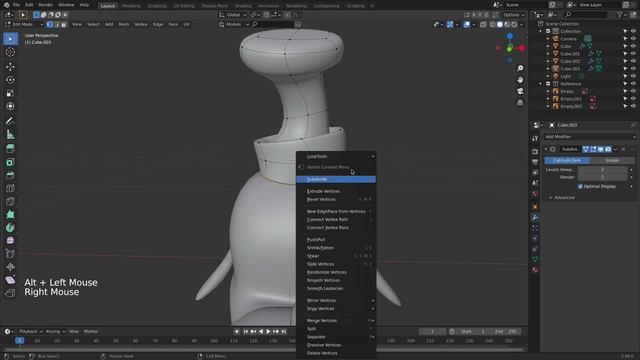Select the Shear tool
This screenshot has height=360, width=640.
coord(10,280)
